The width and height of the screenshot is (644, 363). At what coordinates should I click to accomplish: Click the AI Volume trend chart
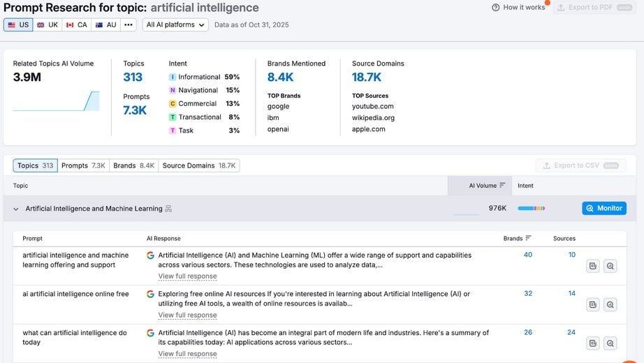tap(57, 101)
